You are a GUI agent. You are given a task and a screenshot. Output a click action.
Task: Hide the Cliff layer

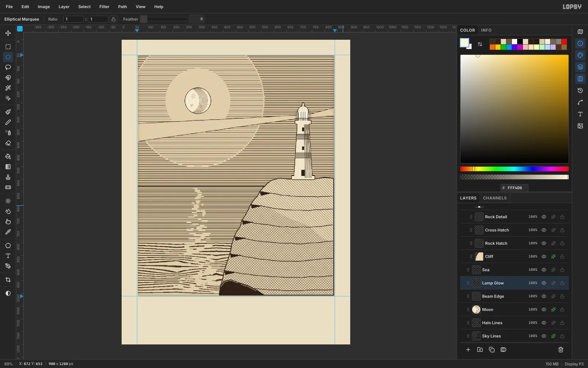544,256
